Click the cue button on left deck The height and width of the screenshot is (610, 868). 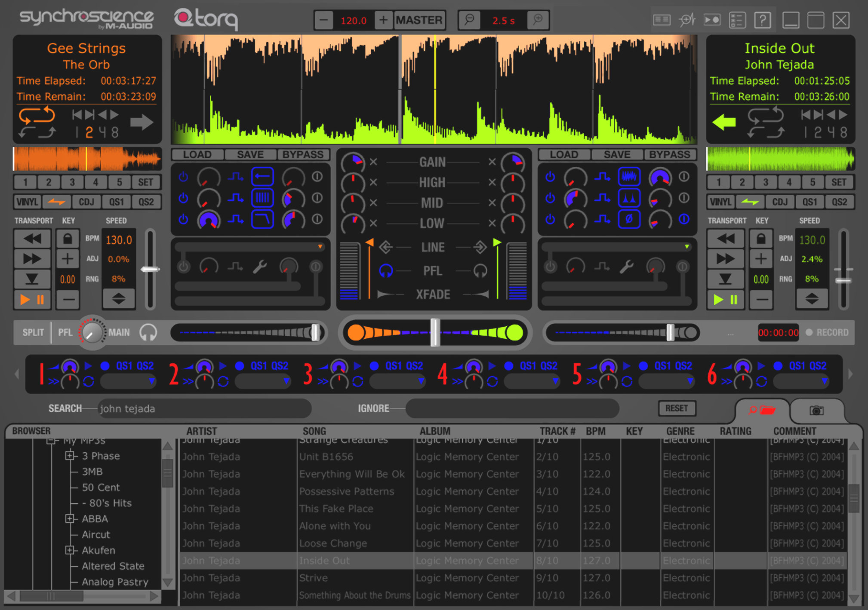point(32,279)
